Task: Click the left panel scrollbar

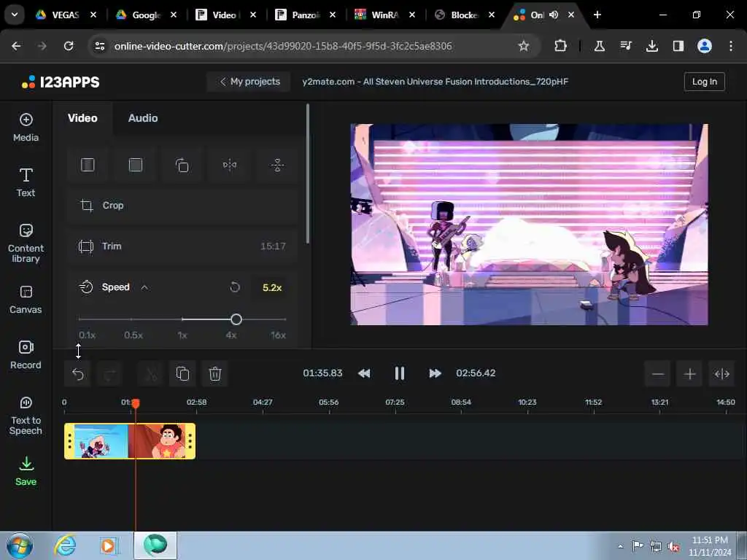Action: click(x=308, y=174)
